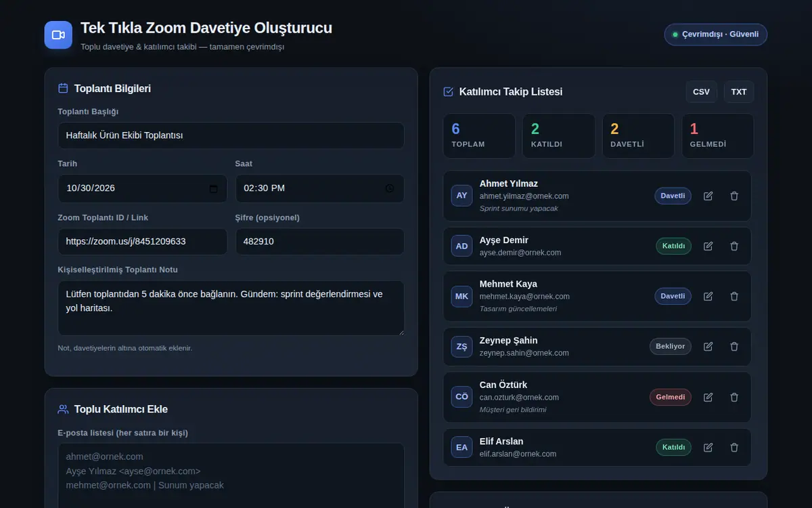Focus the Kişiselleştirilmiş Toplantı Notu textarea
This screenshot has height=508, width=812.
click(x=231, y=308)
